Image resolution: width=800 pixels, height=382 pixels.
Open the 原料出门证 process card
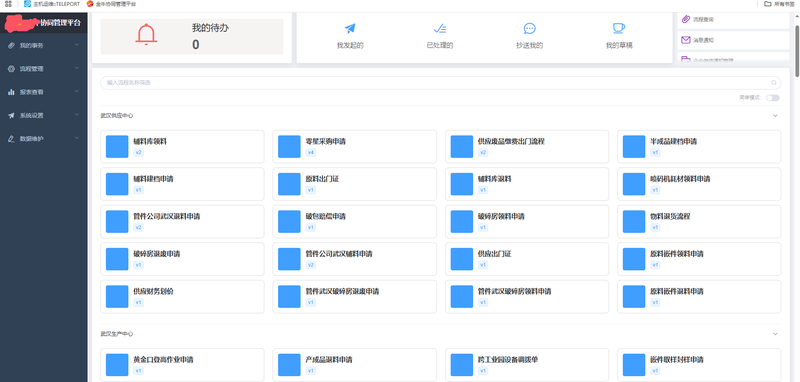point(355,184)
